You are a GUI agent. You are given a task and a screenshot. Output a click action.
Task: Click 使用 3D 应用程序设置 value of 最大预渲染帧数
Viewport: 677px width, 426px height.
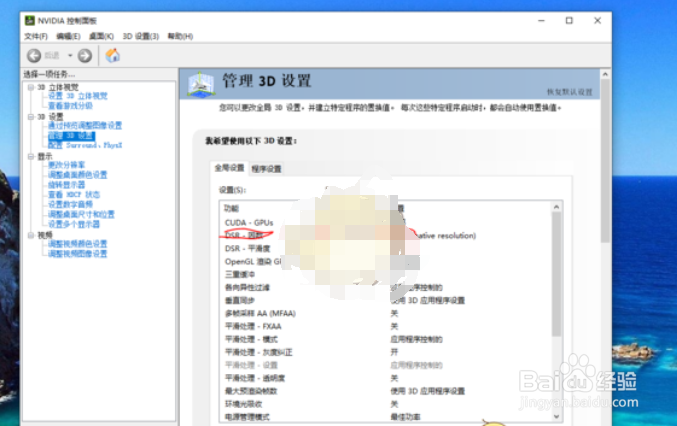pos(428,391)
